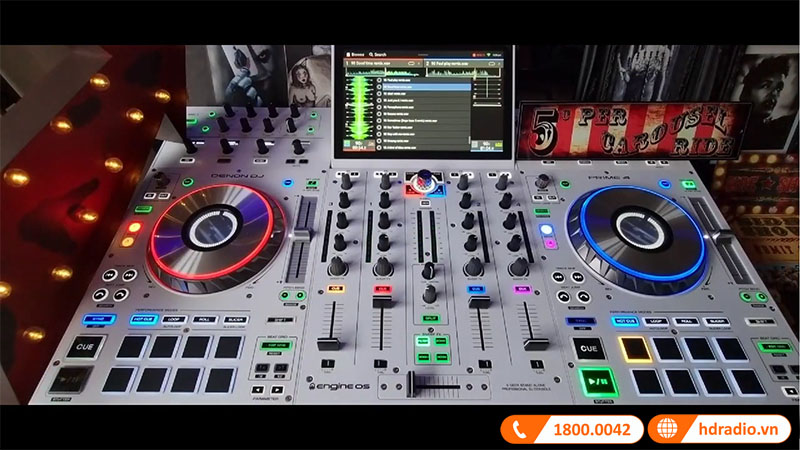Tap the central browse select knob
The image size is (800, 450).
pyautogui.click(x=424, y=179)
